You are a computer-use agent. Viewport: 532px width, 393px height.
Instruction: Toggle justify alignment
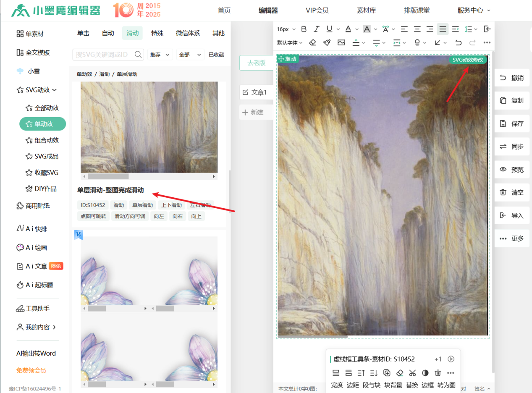pos(443,29)
